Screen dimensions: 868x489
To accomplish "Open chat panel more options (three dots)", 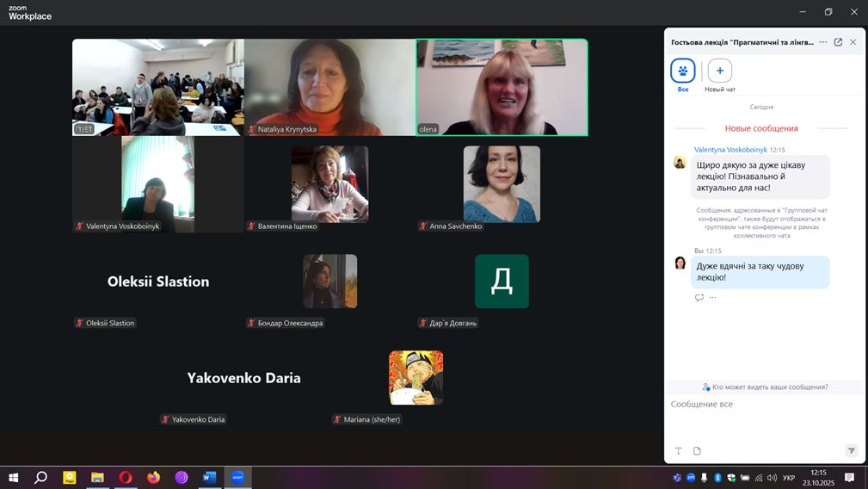I will tap(823, 41).
